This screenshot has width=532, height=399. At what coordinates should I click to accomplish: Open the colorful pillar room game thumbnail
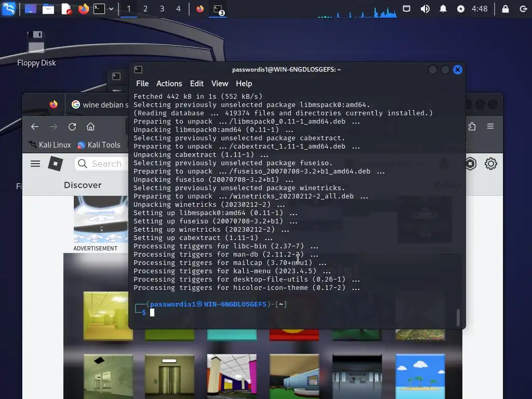click(x=232, y=377)
